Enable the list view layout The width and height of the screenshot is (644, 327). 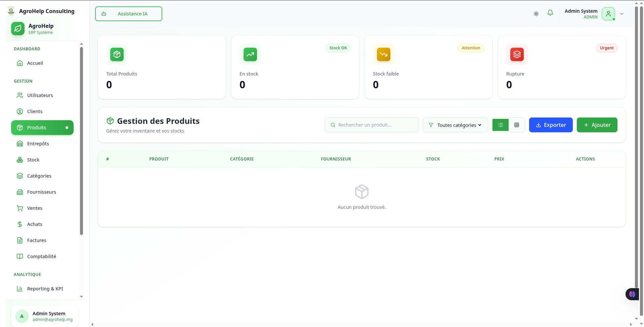pyautogui.click(x=500, y=125)
